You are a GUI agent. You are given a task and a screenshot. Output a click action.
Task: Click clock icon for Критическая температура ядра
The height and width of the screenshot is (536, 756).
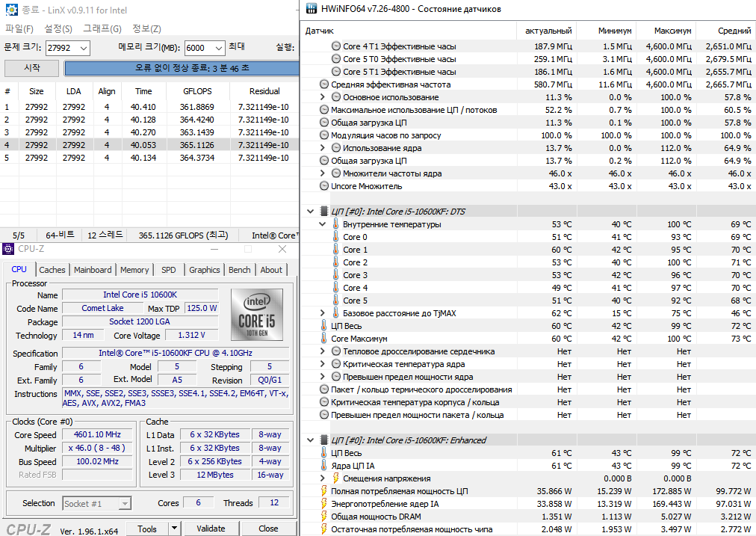click(336, 364)
